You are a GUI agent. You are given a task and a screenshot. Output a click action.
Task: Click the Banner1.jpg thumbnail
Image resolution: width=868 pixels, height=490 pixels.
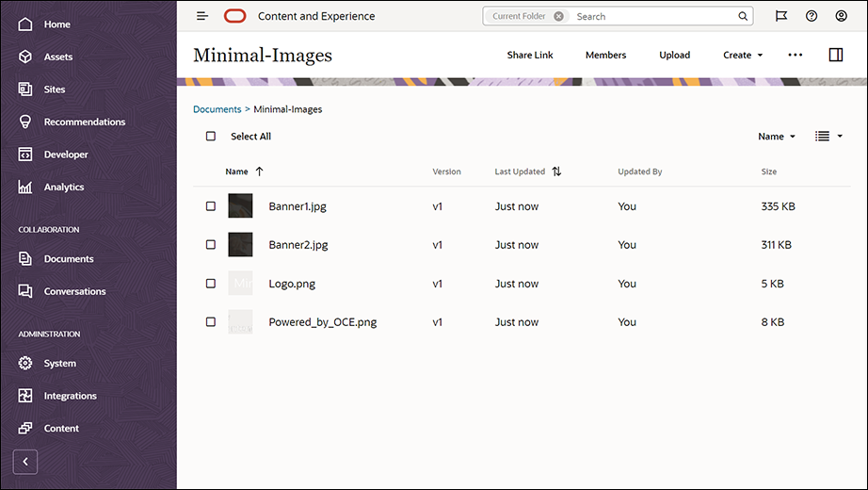pos(240,205)
